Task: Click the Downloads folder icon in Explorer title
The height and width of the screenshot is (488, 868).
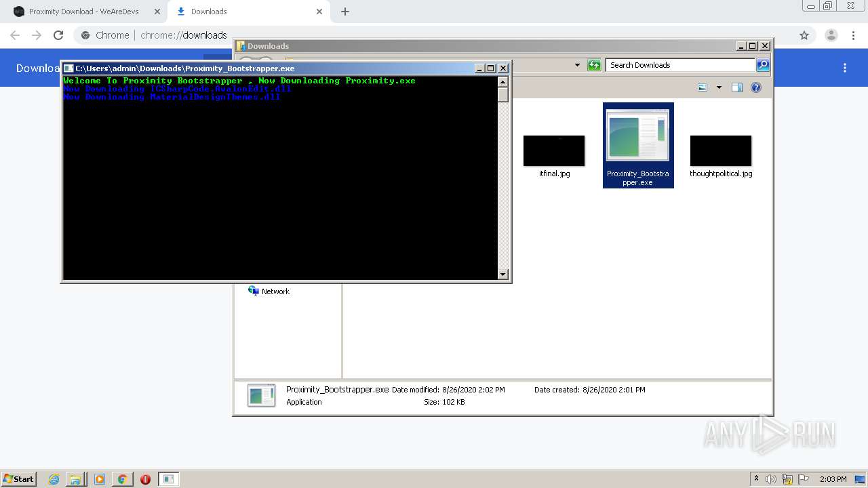Action: [x=241, y=46]
